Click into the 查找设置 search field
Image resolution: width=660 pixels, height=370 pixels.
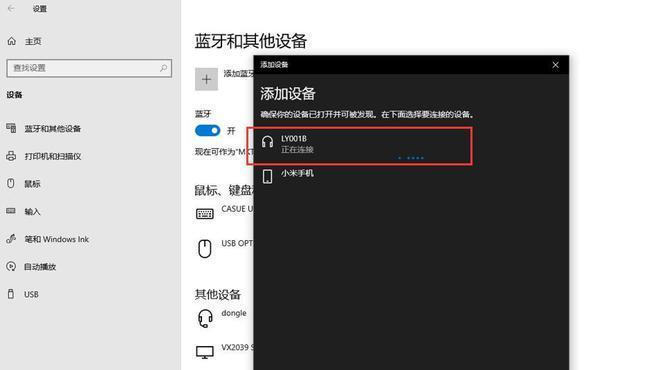coord(89,68)
